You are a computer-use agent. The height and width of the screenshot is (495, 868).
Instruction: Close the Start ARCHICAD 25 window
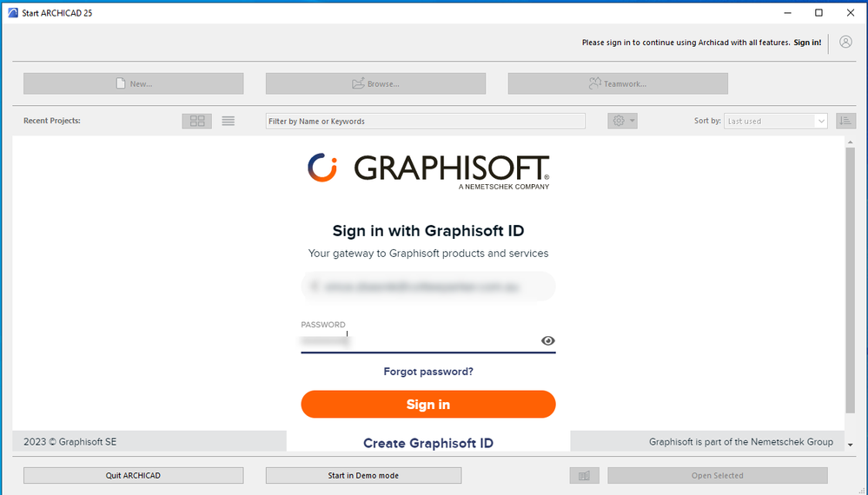(851, 13)
